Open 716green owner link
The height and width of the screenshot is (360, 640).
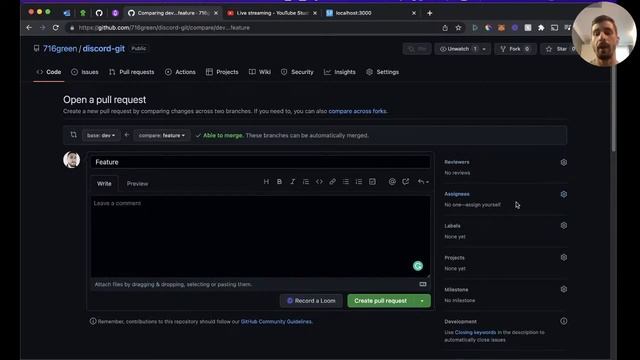point(60,49)
